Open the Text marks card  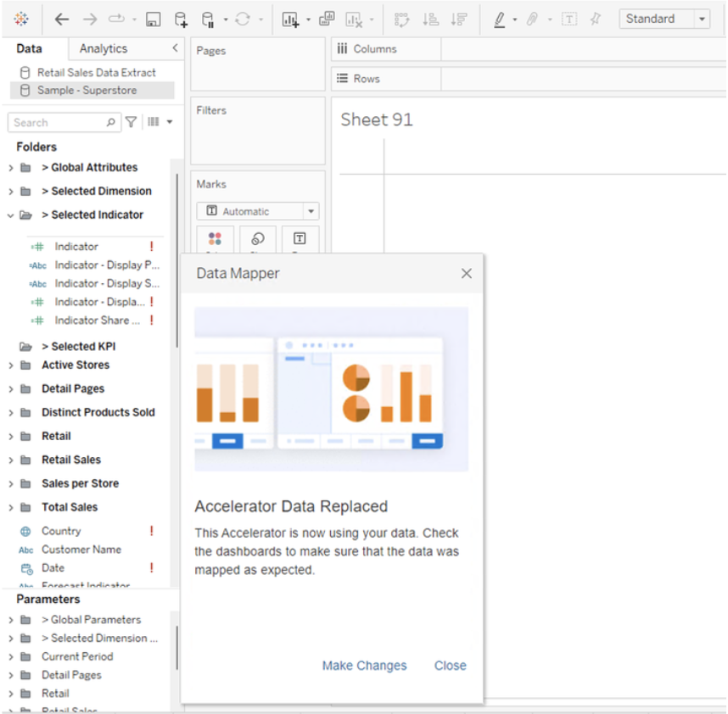[300, 239]
